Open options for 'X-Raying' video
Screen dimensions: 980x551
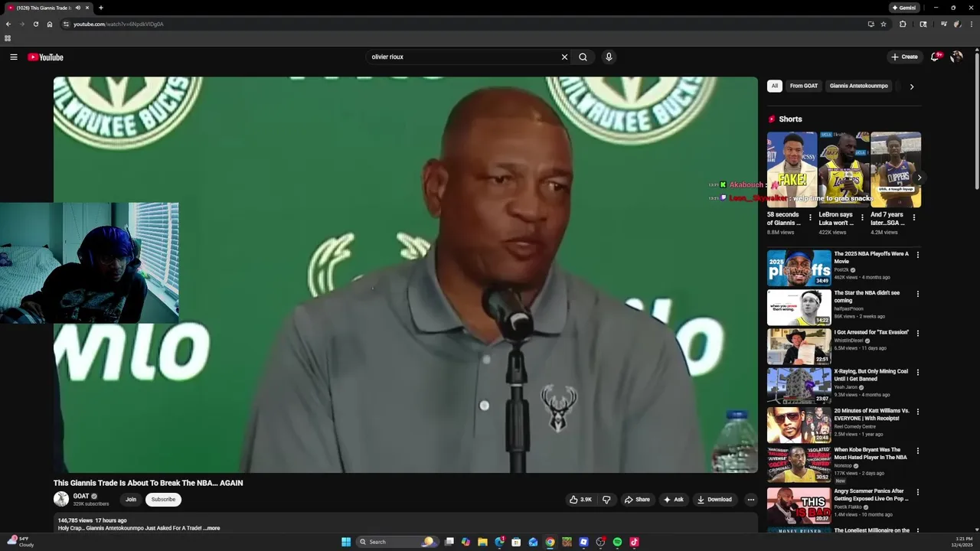click(x=918, y=373)
